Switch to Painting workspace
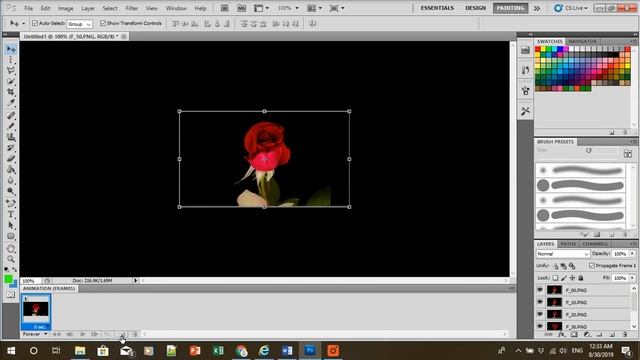 tap(510, 8)
